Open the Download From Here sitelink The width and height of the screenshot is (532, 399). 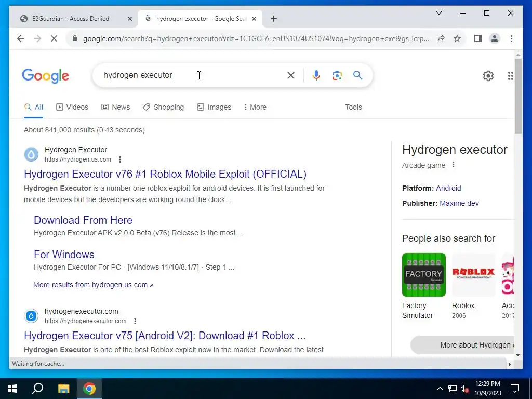click(x=83, y=220)
